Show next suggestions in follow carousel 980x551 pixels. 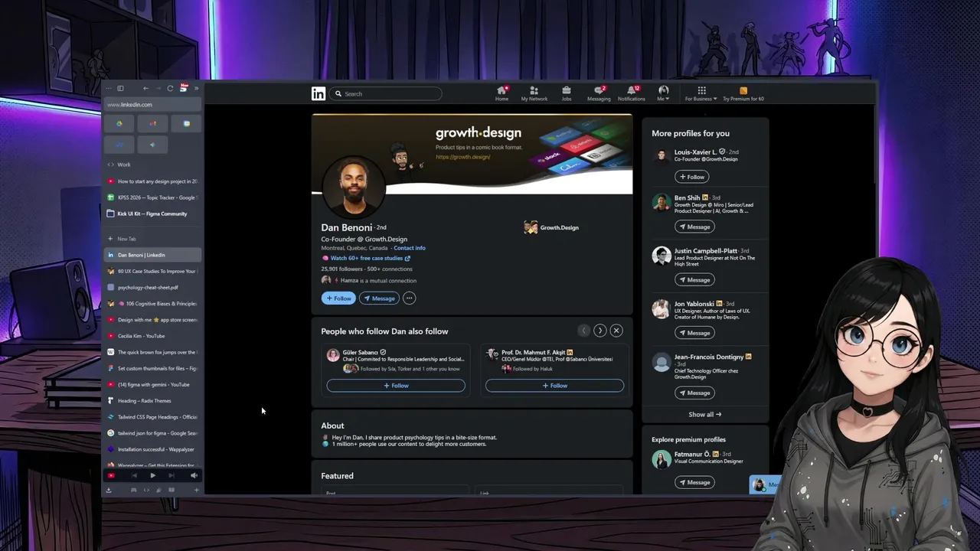600,331
